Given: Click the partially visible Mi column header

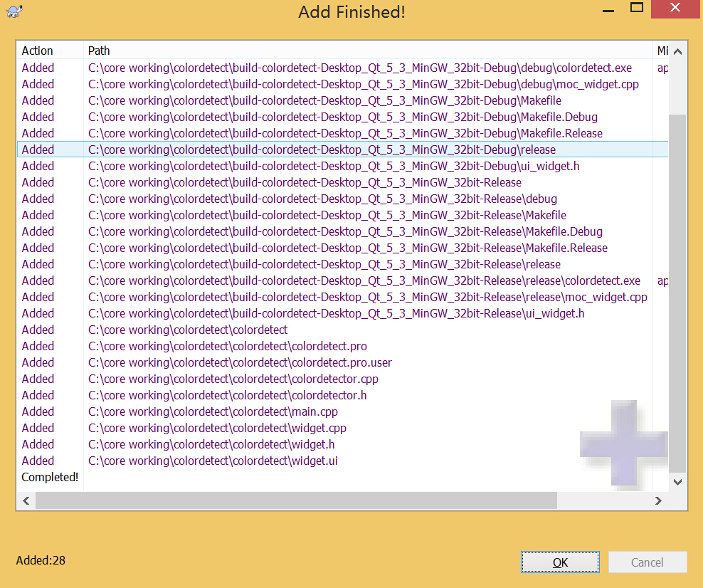Looking at the screenshot, I should [662, 51].
